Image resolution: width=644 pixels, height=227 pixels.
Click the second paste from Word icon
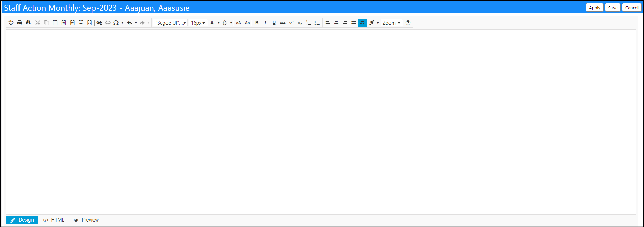pos(72,23)
